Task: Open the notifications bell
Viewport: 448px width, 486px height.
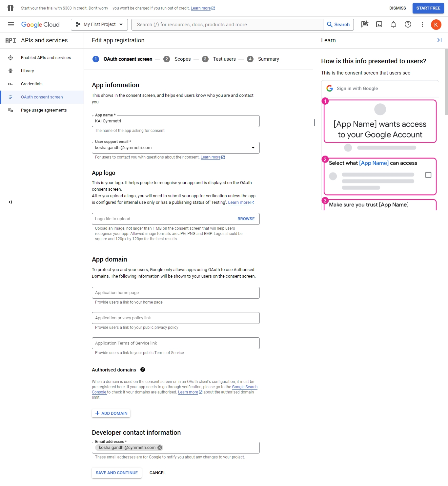Action: pyautogui.click(x=394, y=24)
